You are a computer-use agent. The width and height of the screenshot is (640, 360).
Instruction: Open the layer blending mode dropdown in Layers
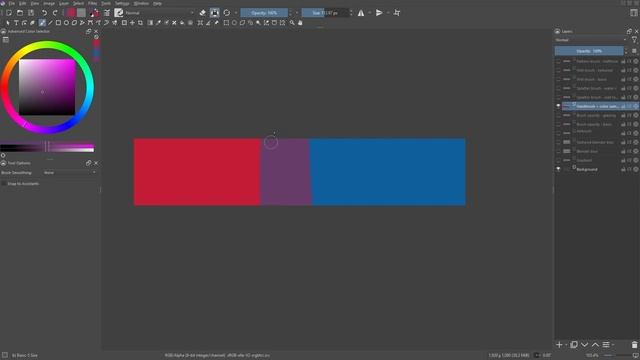(591, 40)
